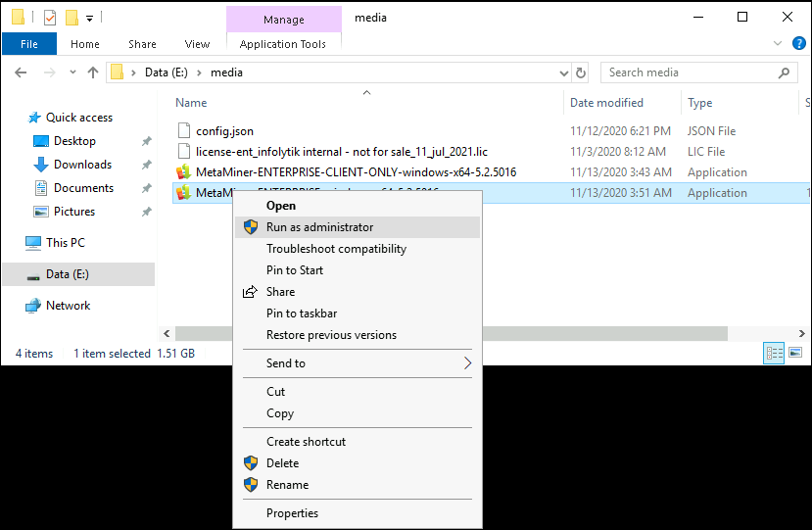812x530 pixels.
Task: Sort by the Date modified column header
Action: 606,103
